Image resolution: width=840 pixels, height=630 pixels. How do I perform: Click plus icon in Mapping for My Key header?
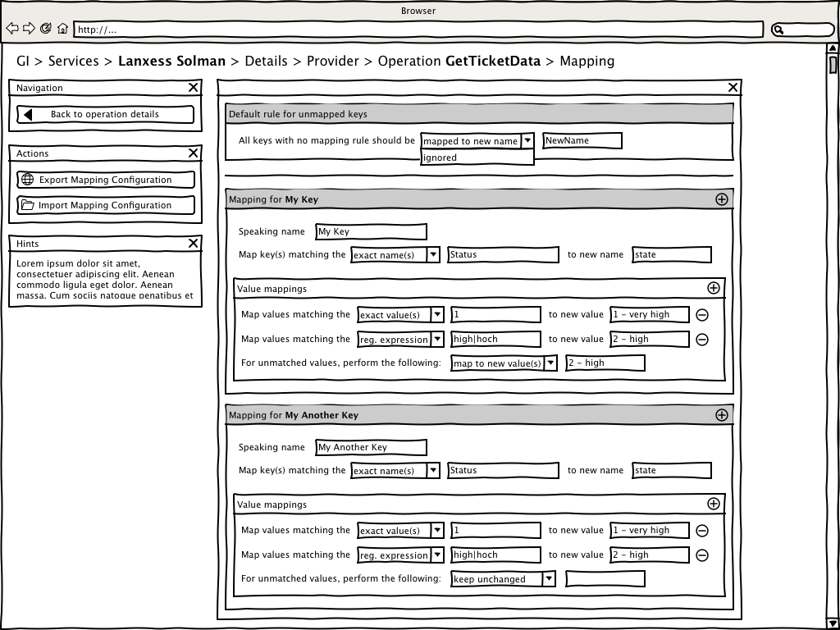click(x=722, y=199)
